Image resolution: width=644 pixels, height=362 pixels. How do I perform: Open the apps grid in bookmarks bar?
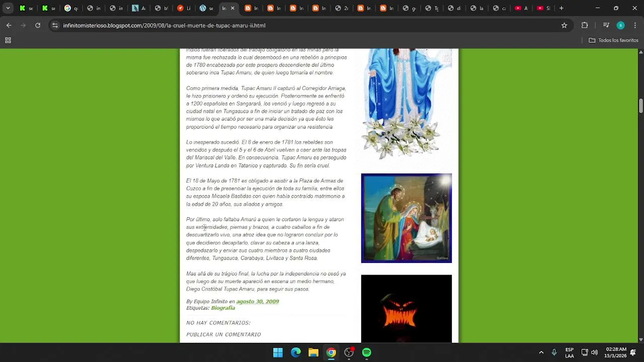point(8,40)
